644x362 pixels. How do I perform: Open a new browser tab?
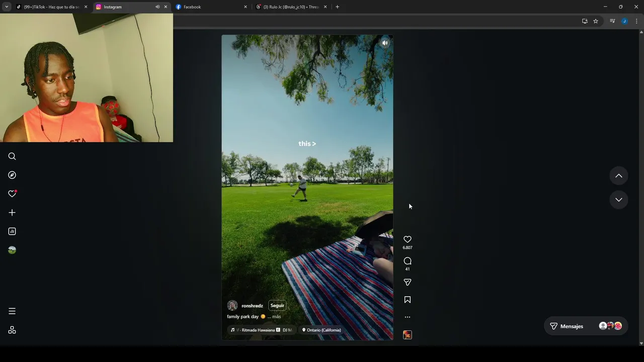[x=337, y=7]
